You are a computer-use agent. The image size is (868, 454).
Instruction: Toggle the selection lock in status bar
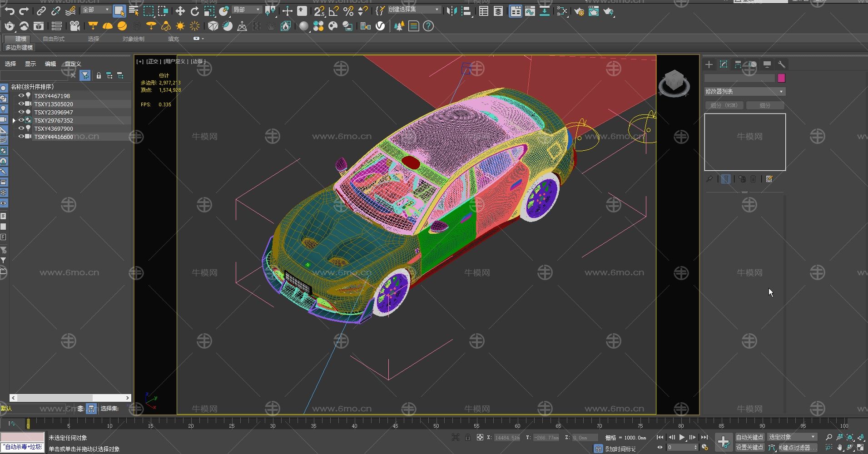[467, 437]
